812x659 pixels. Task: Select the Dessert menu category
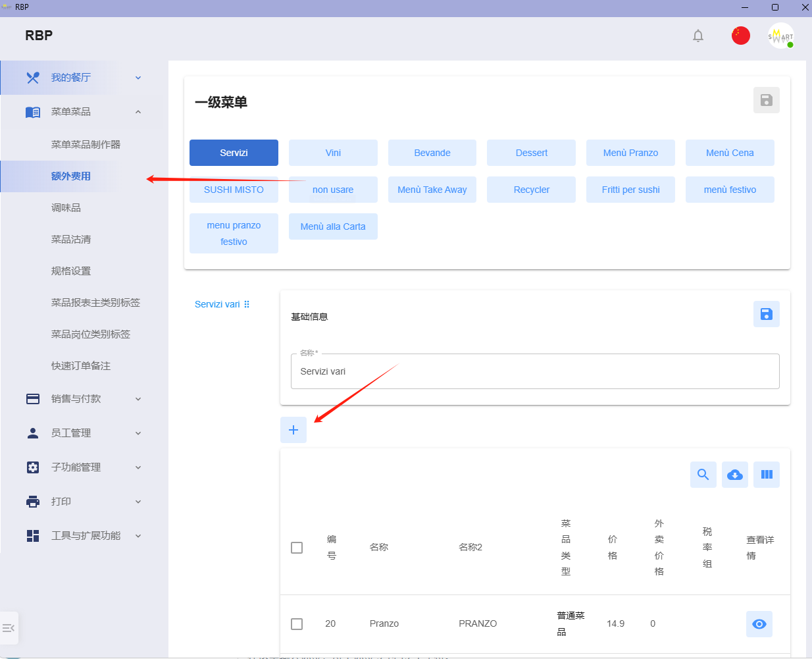[x=532, y=153]
